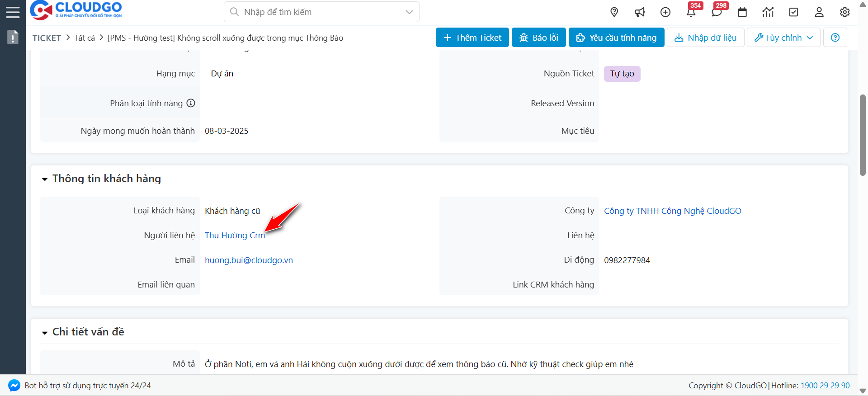Open the Messenger support bot icon
The image size is (868, 396).
(x=14, y=386)
